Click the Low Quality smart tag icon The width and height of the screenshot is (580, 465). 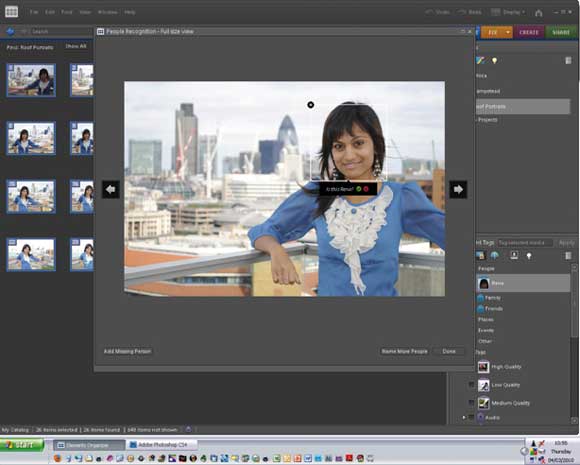coord(483,385)
